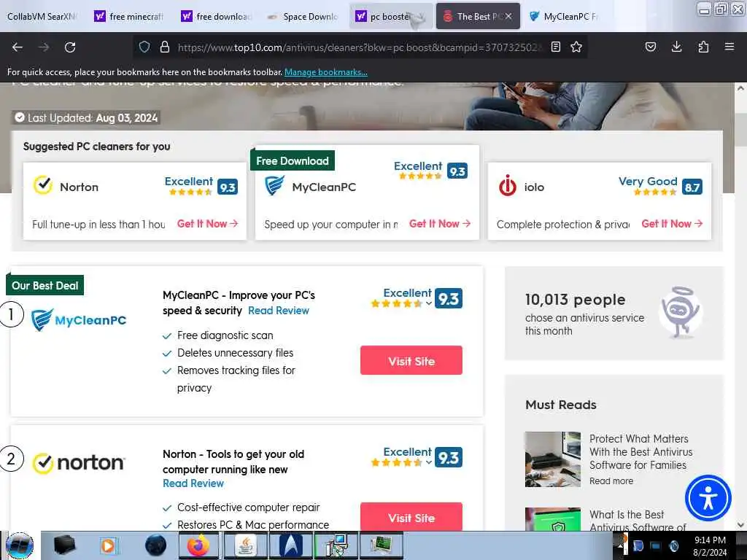747x560 pixels.
Task: Open the tracking protection shield icon
Action: tap(144, 47)
